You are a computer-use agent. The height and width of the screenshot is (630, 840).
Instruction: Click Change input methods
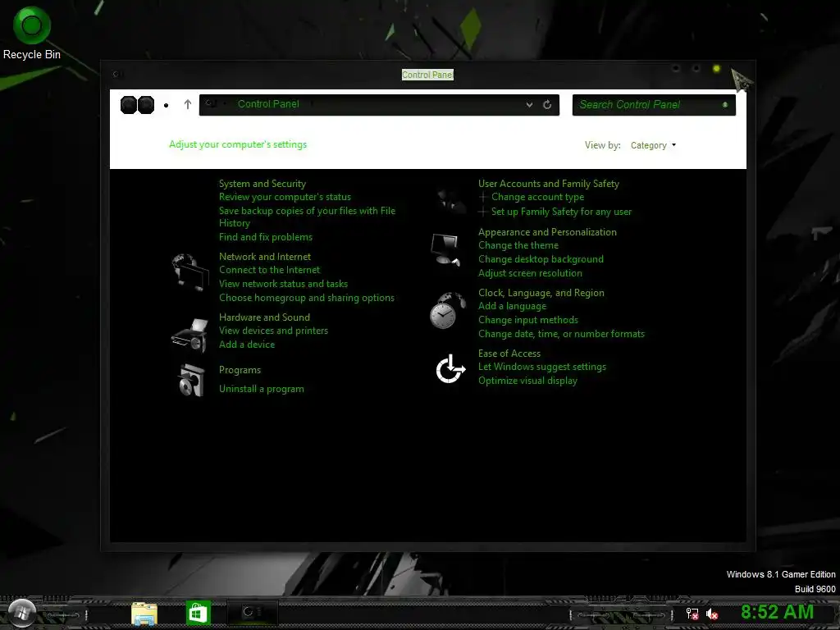(528, 320)
